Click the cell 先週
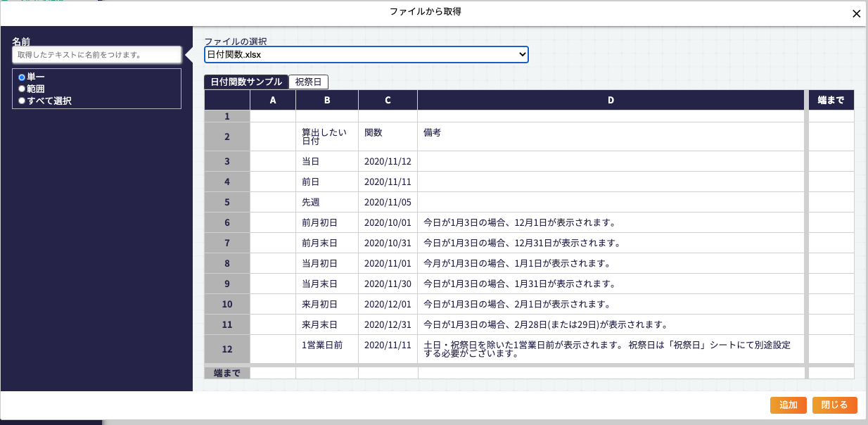Viewport: 868px width, 425px height. click(327, 202)
